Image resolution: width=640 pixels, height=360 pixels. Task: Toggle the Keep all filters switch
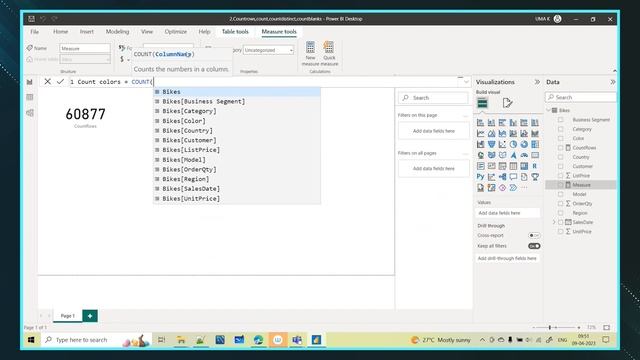(x=534, y=246)
